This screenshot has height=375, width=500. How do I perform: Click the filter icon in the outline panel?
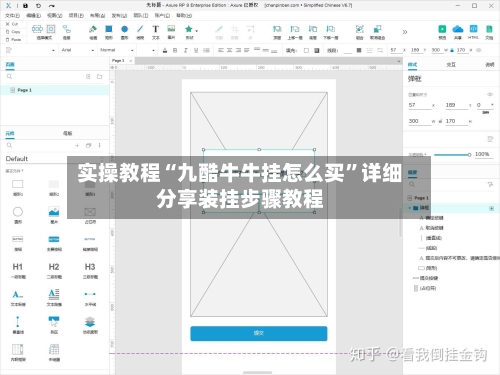pyautogui.click(x=490, y=184)
